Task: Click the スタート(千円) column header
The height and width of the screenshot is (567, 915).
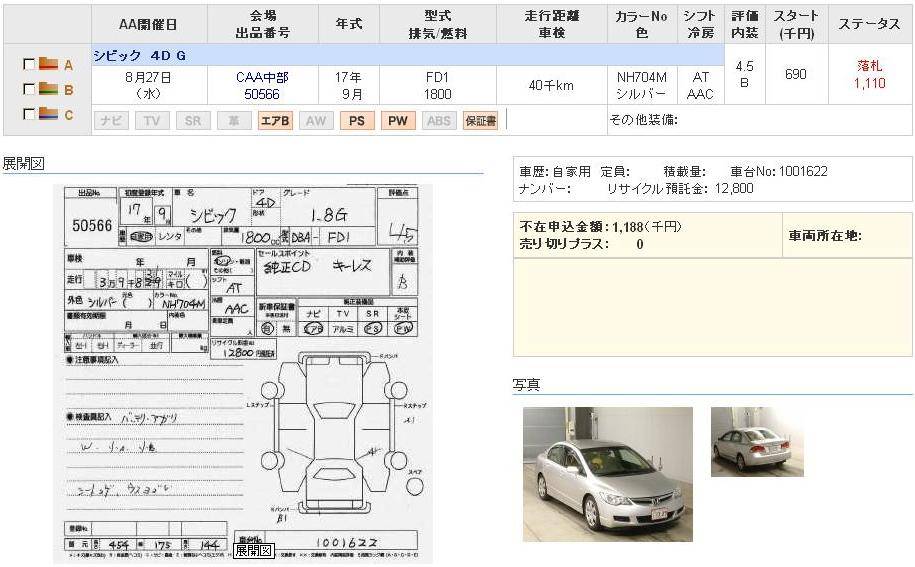Action: click(x=797, y=24)
